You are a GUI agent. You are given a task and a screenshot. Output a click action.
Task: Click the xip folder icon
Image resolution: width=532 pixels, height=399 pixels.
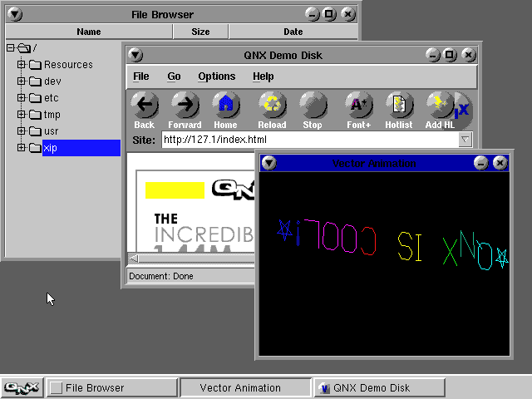pyautogui.click(x=35, y=148)
